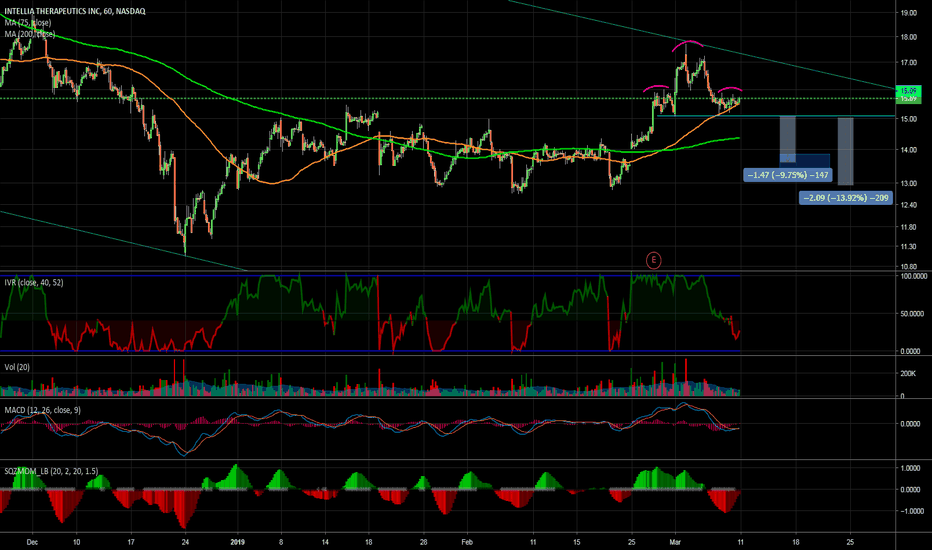Click the 12.40 price axis label
Viewport: 932px width, 550px height.
click(x=908, y=205)
